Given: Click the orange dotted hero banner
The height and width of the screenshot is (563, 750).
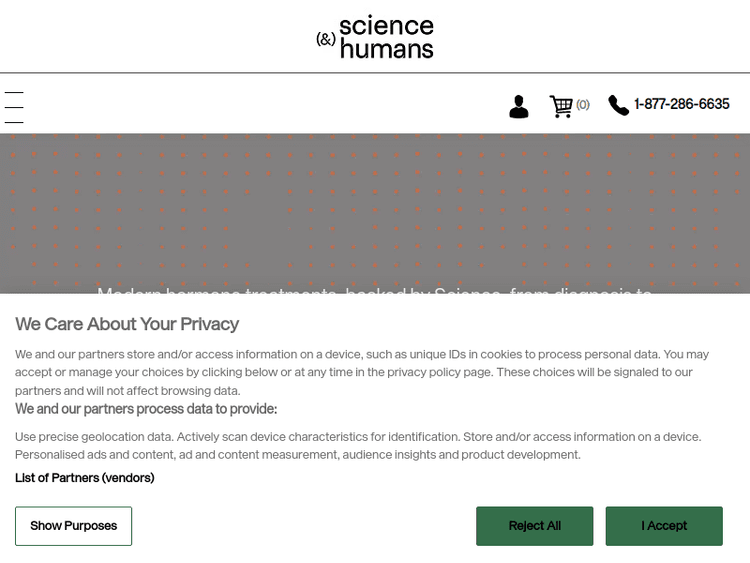Looking at the screenshot, I should pos(375,200).
